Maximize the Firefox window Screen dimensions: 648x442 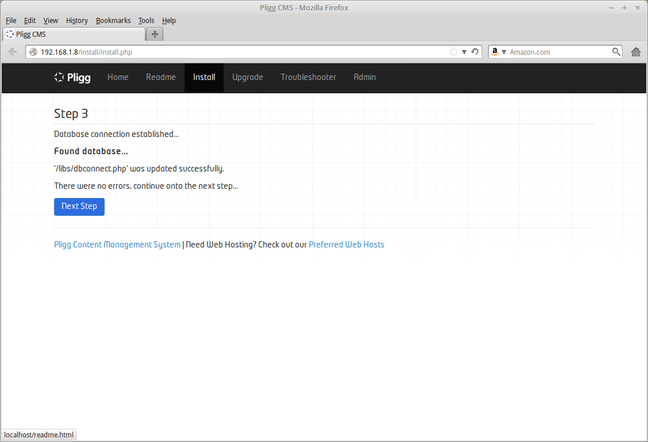coord(624,8)
